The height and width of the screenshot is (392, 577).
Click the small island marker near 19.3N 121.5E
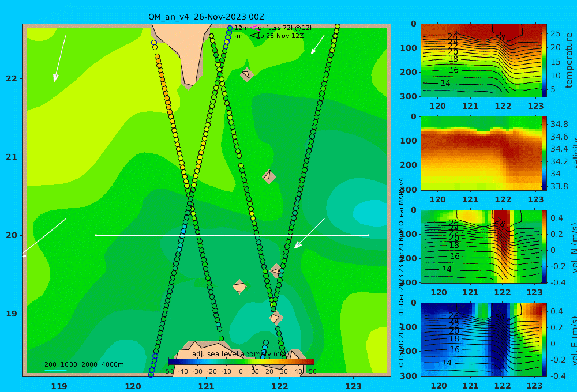coord(239,287)
